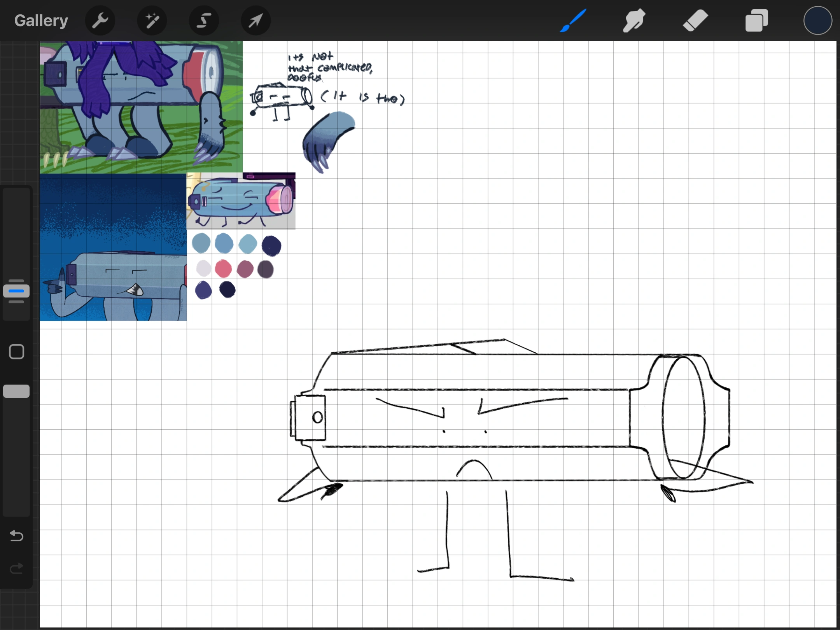Open the Adjustments magic wand menu
The height and width of the screenshot is (630, 840).
tap(152, 20)
